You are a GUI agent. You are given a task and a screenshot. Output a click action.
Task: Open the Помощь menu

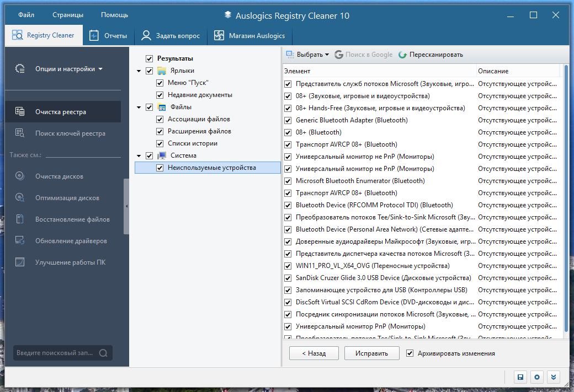click(x=115, y=15)
